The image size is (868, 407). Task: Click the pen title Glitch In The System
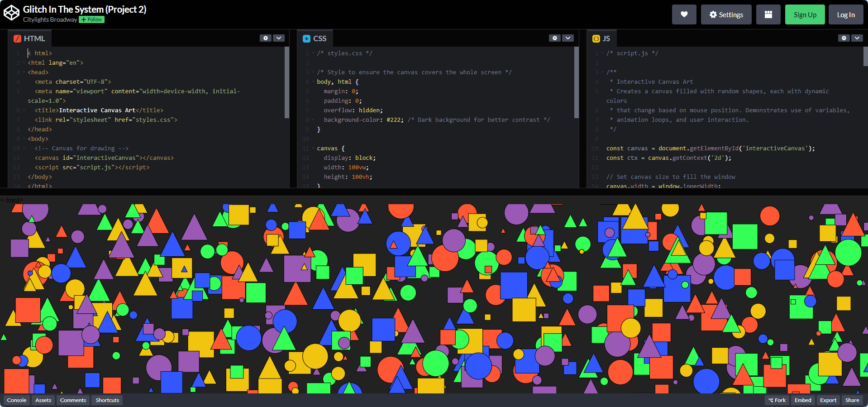click(85, 10)
